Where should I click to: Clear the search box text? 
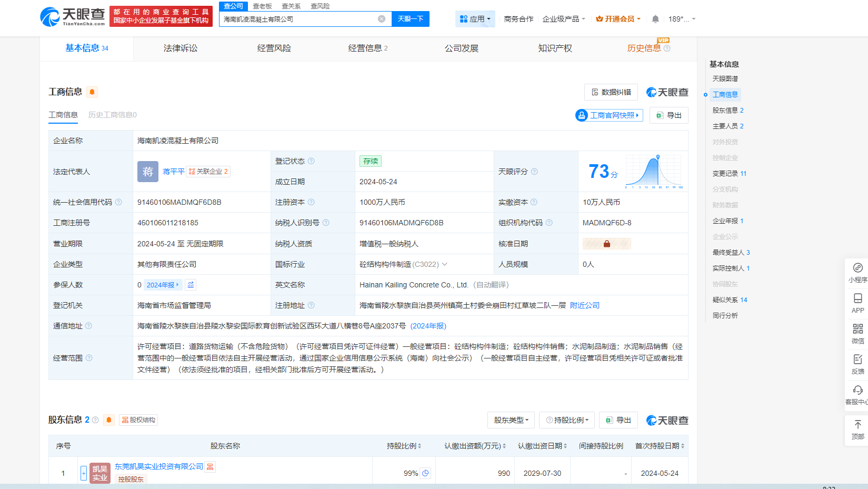[382, 19]
